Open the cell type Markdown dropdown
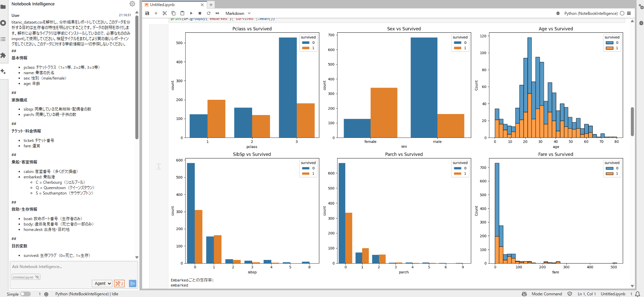This screenshot has height=297, width=644. tap(238, 13)
